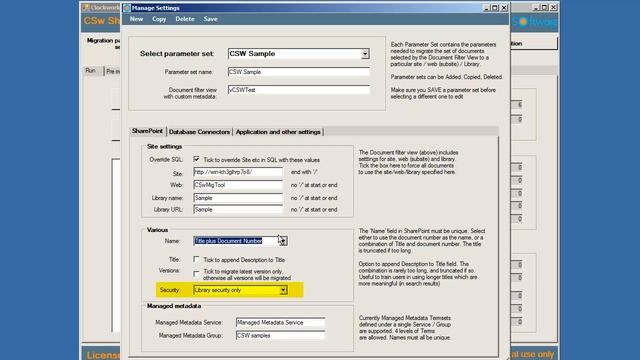Open the New menu item
The height and width of the screenshot is (360, 640).
136,19
